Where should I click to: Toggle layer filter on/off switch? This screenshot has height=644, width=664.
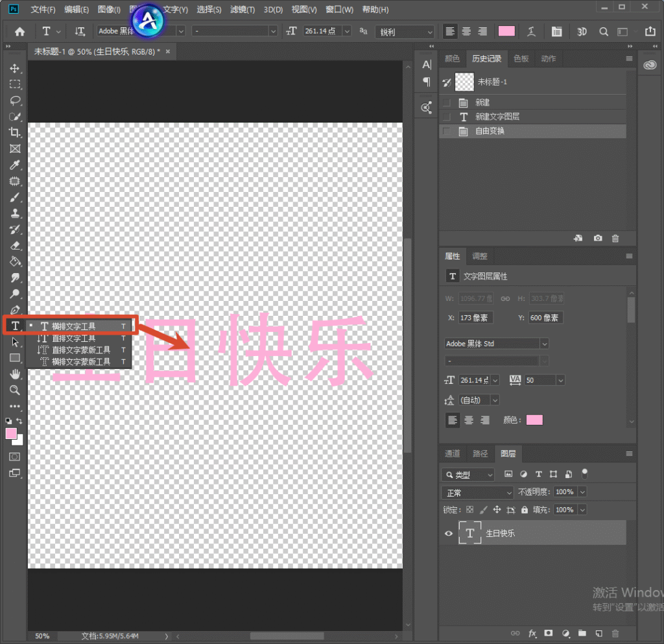pos(584,473)
